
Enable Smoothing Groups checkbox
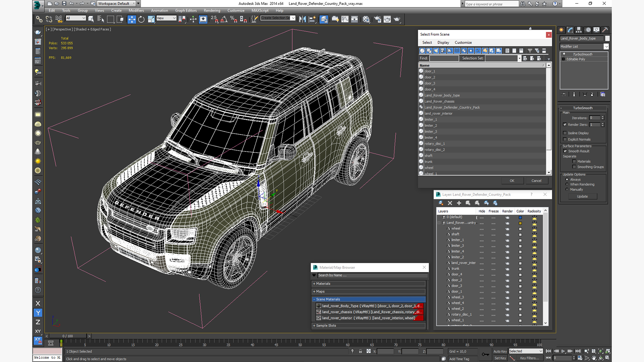pyautogui.click(x=574, y=167)
